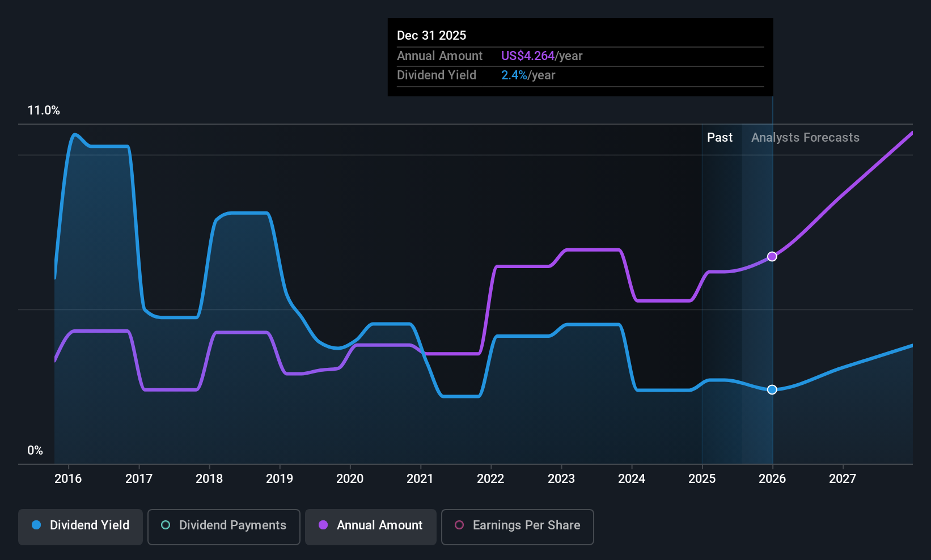Screen dimensions: 931x560
Task: Click the blue Dividend Yield data point marker
Action: pyautogui.click(x=772, y=389)
